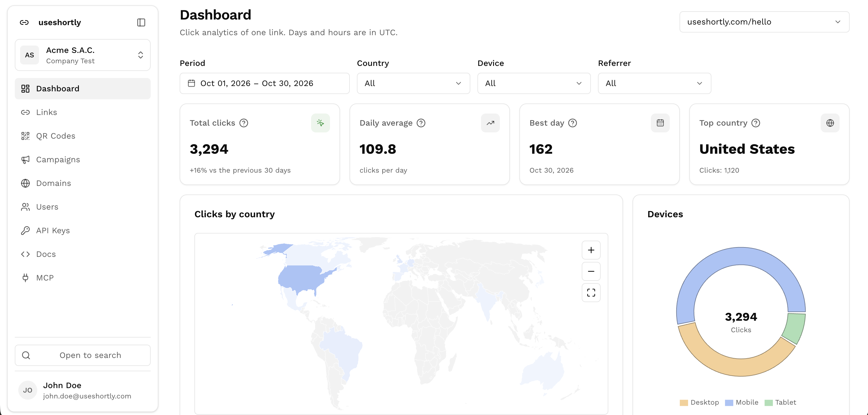Viewport: 868px width, 415px height.
Task: Click the Best day calendar icon
Action: pyautogui.click(x=660, y=123)
